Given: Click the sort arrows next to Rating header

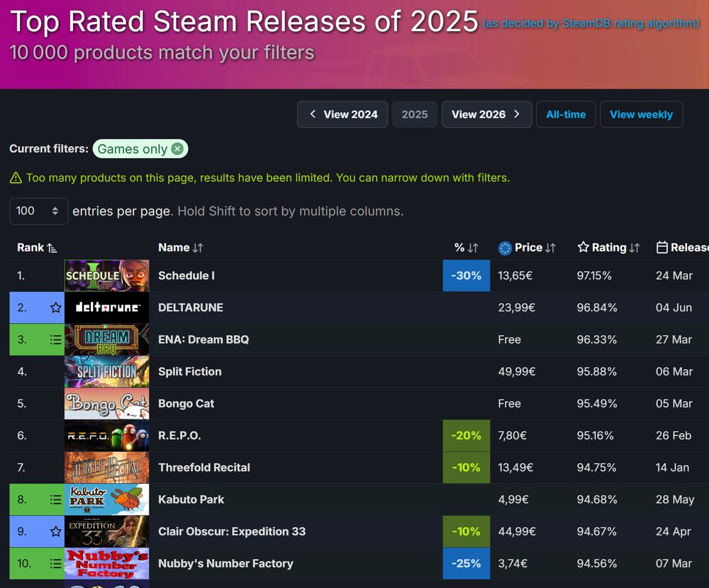Looking at the screenshot, I should pos(635,248).
